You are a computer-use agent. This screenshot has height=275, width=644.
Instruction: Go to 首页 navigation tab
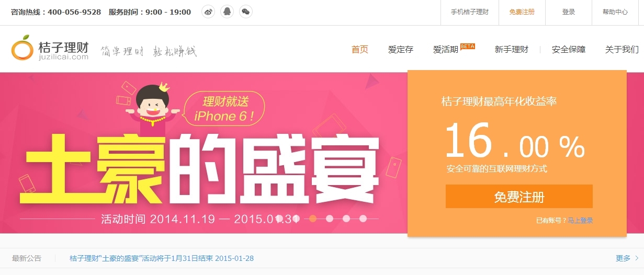click(x=360, y=50)
